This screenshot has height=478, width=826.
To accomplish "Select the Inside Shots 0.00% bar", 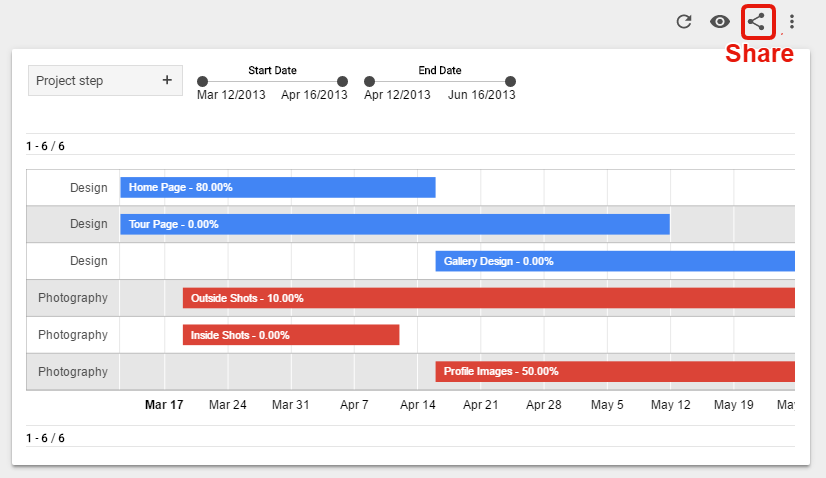I will (x=291, y=335).
